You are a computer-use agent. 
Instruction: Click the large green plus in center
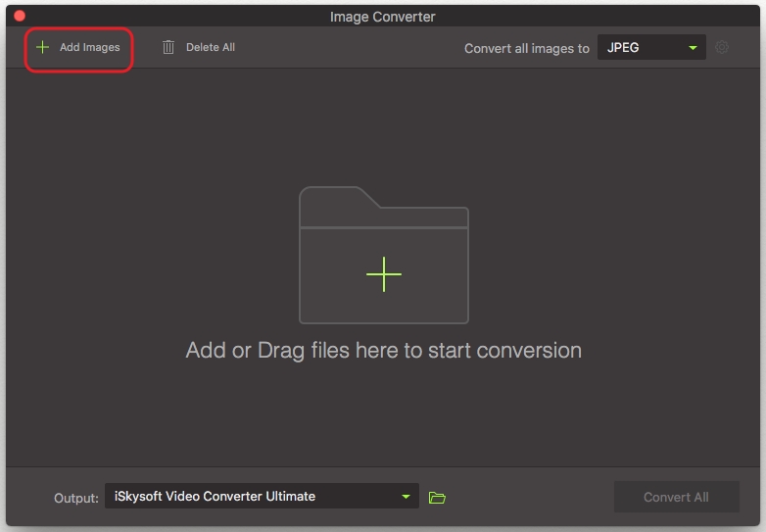384,275
